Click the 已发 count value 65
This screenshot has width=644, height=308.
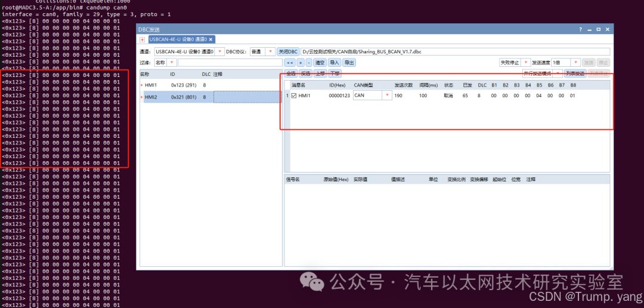pyautogui.click(x=465, y=96)
